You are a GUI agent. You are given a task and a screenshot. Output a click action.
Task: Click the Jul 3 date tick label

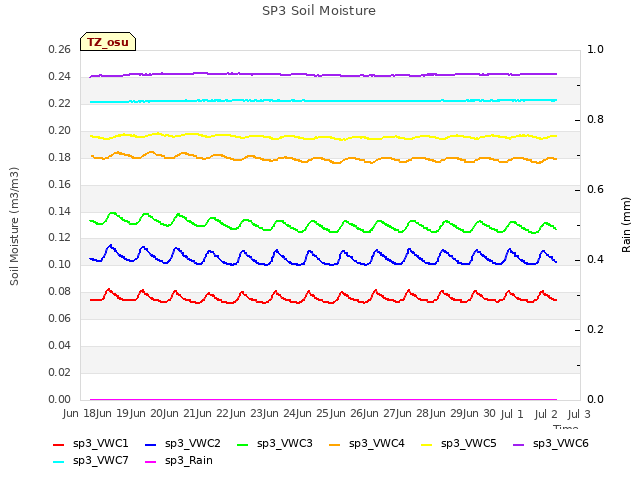click(x=579, y=414)
